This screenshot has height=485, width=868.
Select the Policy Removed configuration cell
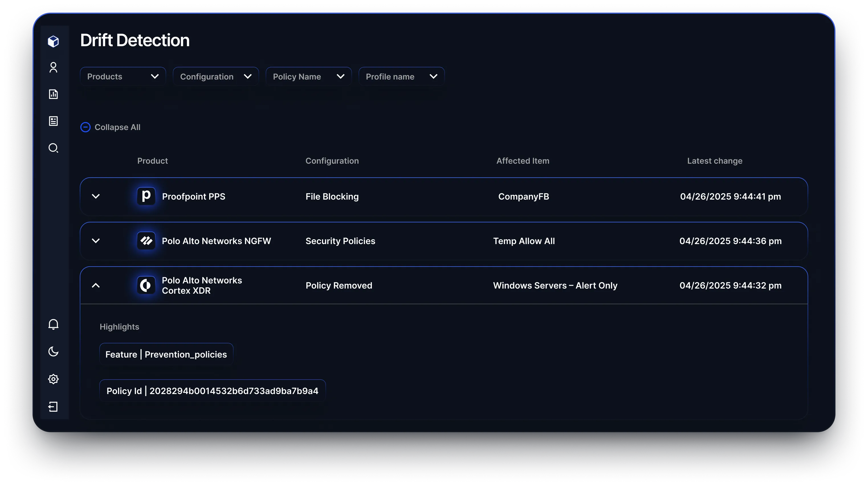click(339, 285)
